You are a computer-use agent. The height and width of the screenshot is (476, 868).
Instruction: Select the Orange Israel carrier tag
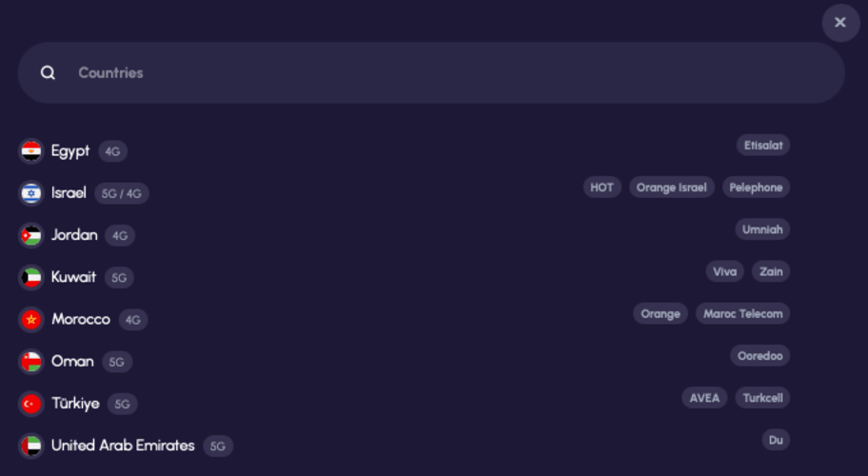(672, 188)
